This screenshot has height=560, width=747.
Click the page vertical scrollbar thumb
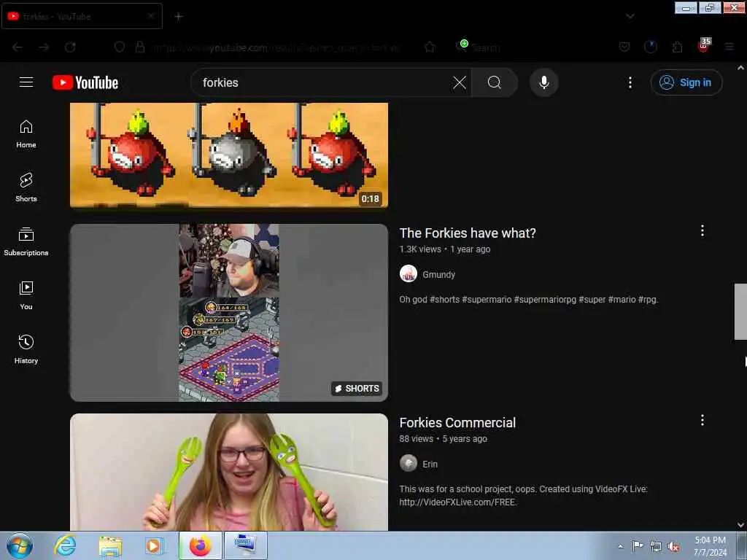[x=740, y=311]
